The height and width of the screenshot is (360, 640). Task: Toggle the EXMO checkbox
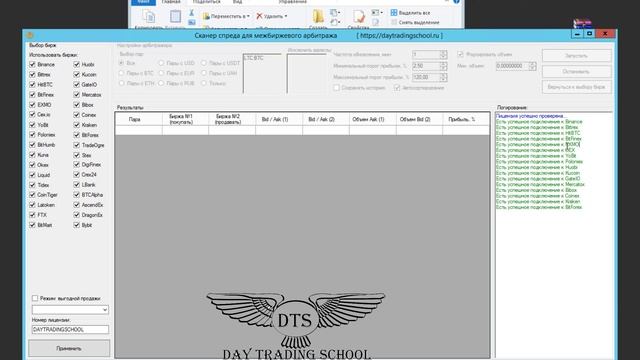coord(32,105)
